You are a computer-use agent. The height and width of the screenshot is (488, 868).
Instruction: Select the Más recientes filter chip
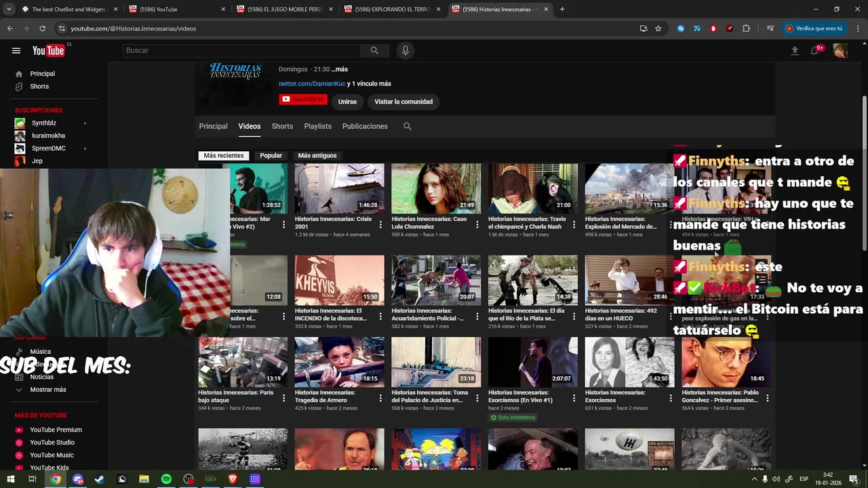tap(224, 155)
